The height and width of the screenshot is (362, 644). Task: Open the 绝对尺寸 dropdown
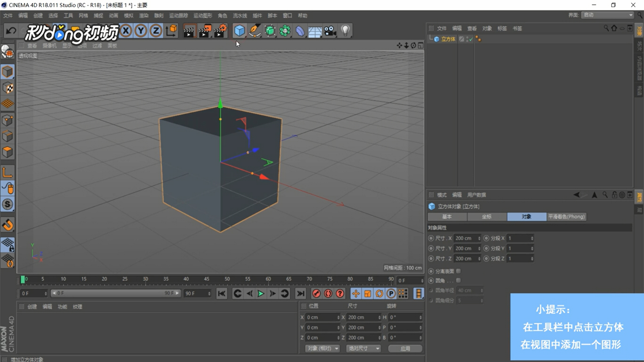(363, 348)
